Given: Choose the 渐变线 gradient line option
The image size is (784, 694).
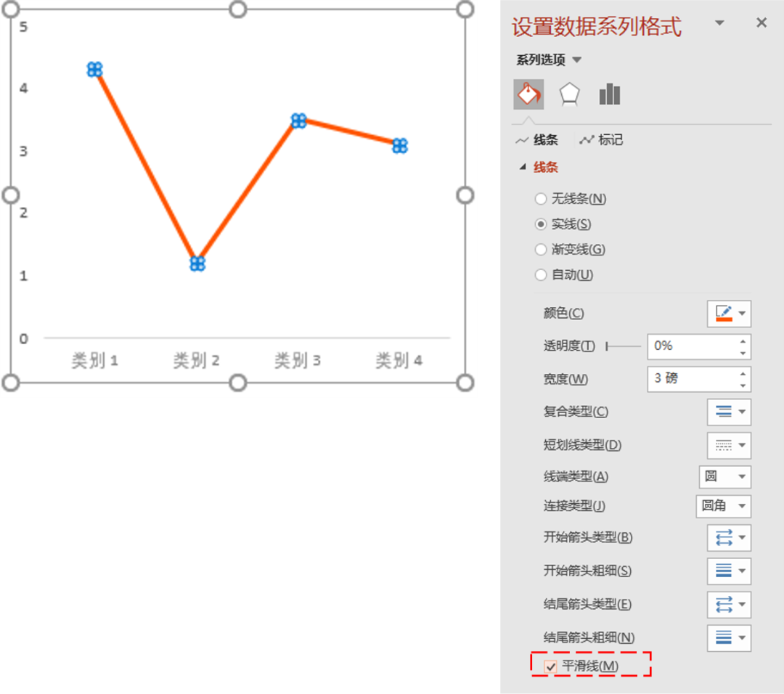Looking at the screenshot, I should point(541,249).
